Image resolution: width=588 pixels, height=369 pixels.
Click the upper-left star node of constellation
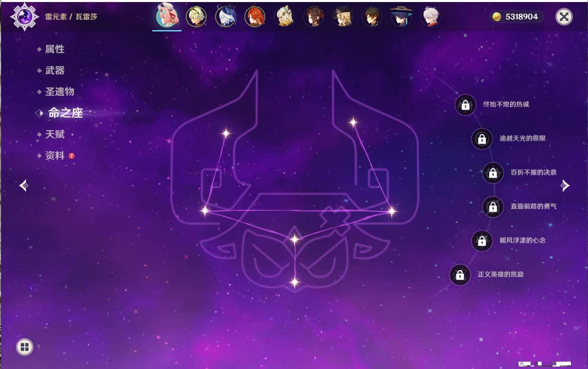226,133
